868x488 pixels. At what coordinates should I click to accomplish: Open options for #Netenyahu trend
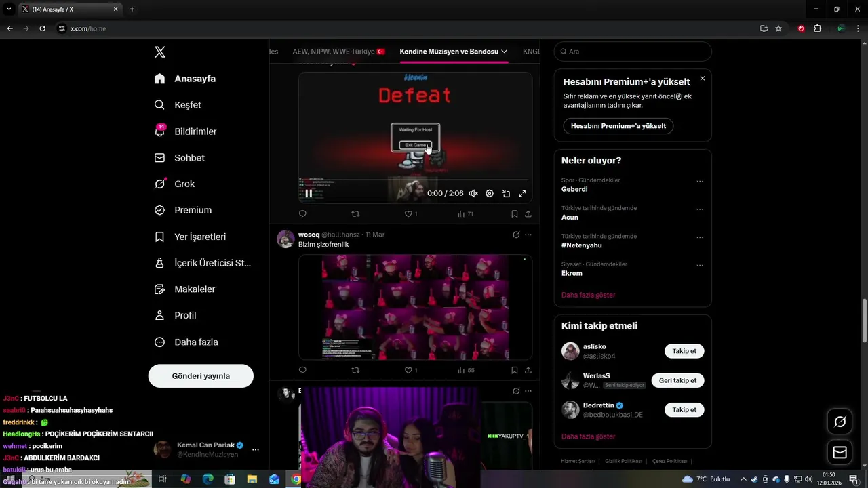pos(700,237)
